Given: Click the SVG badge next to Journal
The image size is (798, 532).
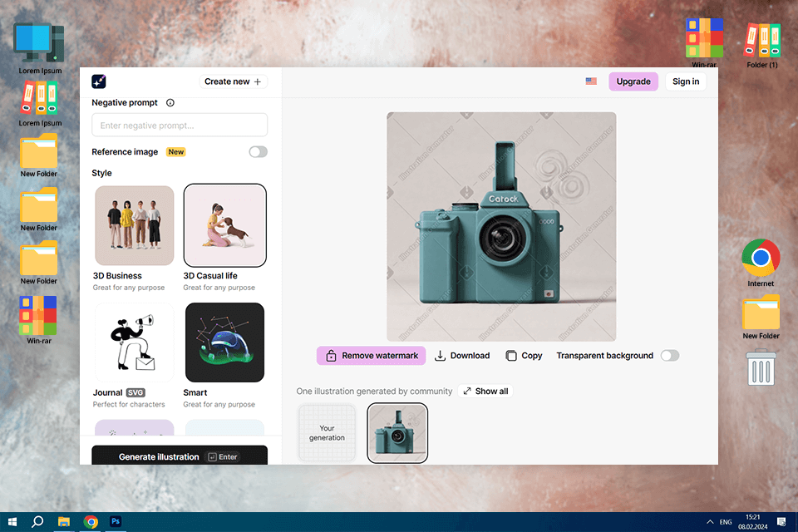Looking at the screenshot, I should point(135,392).
